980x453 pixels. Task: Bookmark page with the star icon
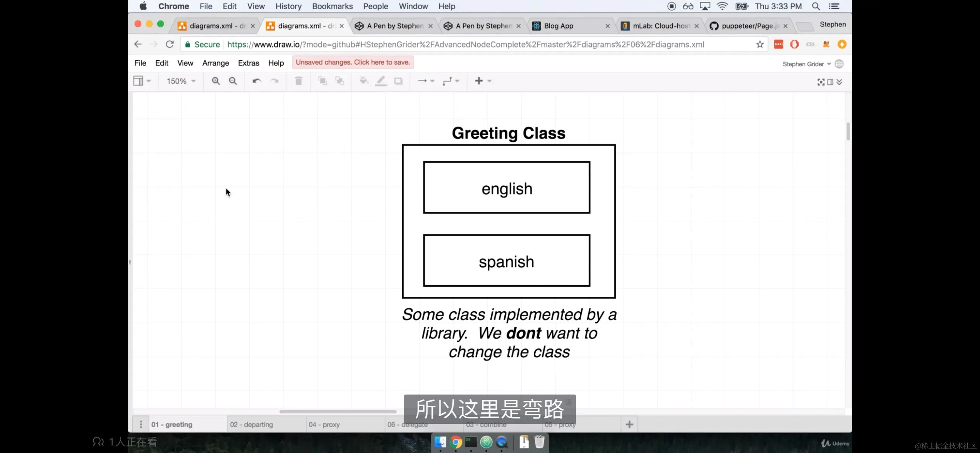(760, 45)
